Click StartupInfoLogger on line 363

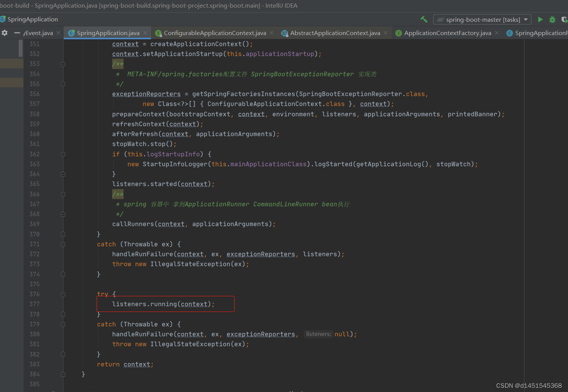pyautogui.click(x=175, y=164)
